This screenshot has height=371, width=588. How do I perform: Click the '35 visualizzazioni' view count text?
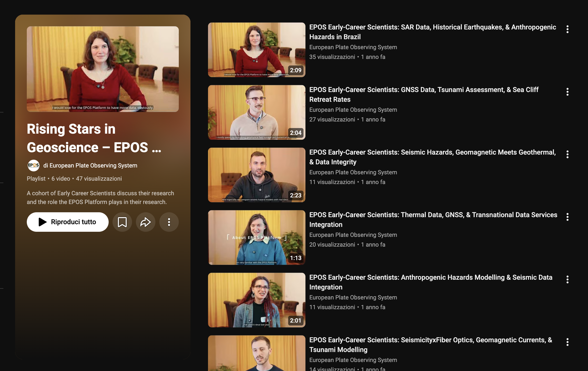(332, 57)
